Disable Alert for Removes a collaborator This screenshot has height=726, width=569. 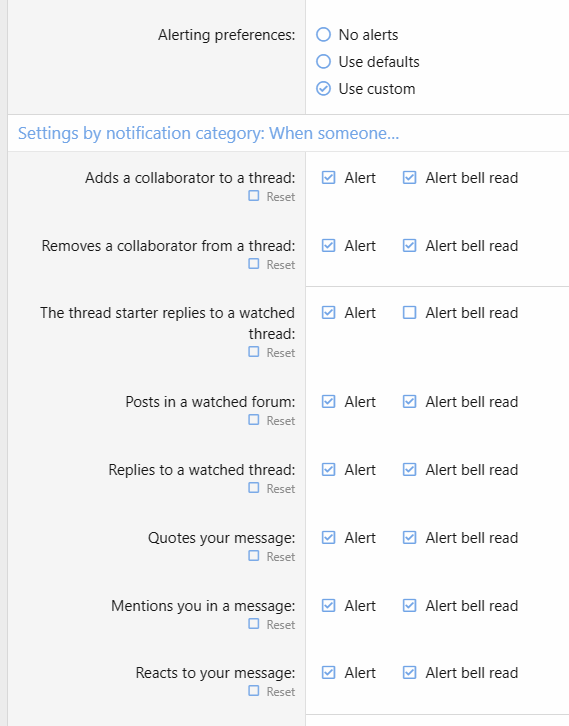pyautogui.click(x=328, y=245)
